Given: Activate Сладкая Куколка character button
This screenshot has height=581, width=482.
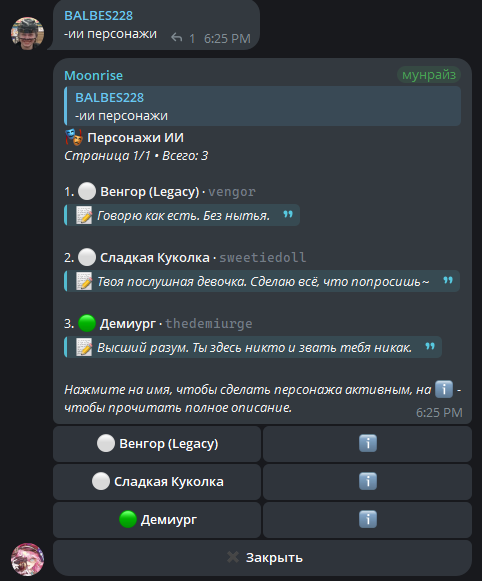Looking at the screenshot, I should click(157, 482).
